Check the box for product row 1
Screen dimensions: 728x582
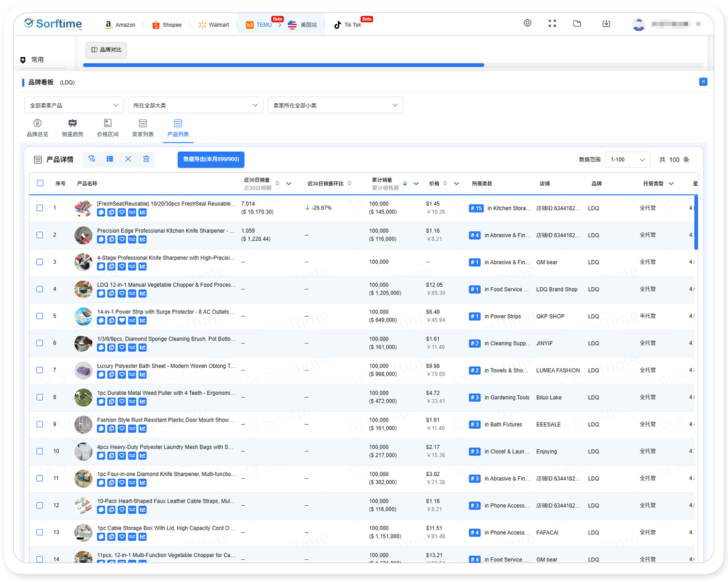coord(40,208)
